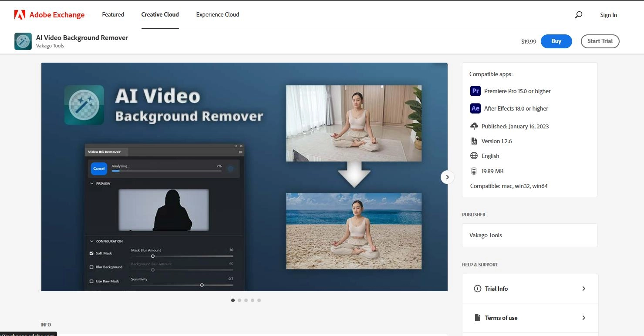This screenshot has width=644, height=336.
Task: Click the $19.99 price text
Action: pos(529,41)
